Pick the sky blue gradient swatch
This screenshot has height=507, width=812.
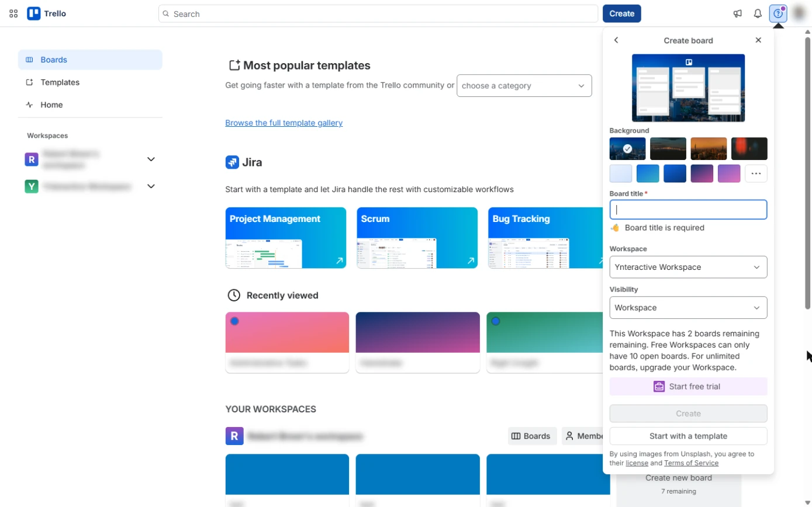click(x=648, y=173)
